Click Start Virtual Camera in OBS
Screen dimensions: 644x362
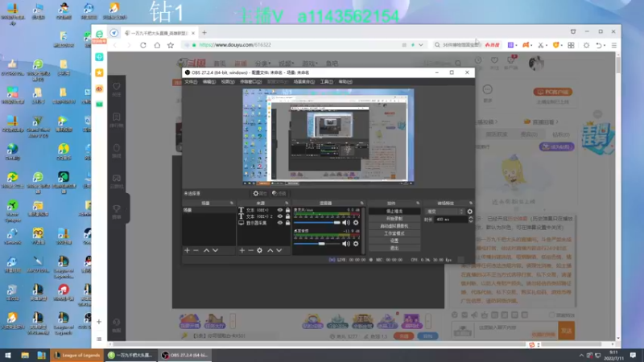click(x=394, y=226)
